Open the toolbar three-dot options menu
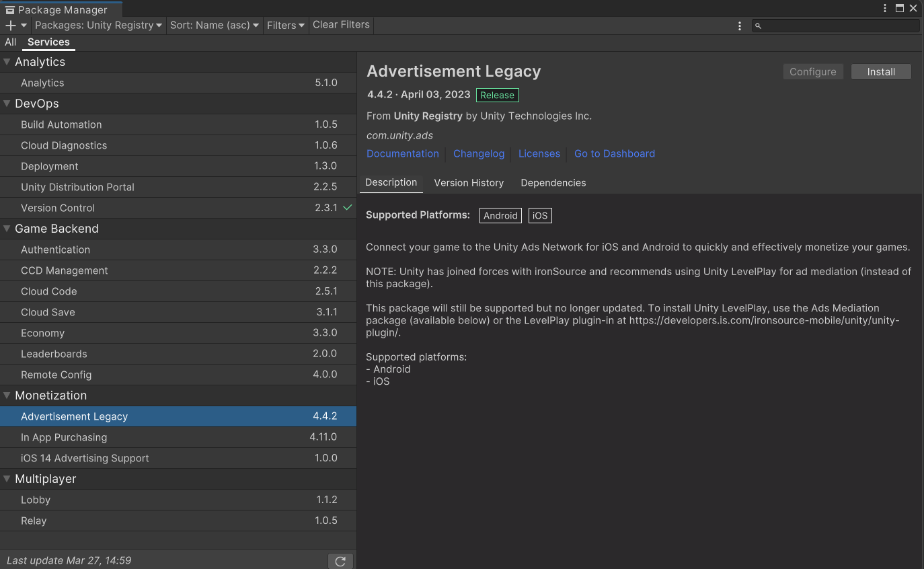Viewport: 924px width, 569px height. [740, 26]
